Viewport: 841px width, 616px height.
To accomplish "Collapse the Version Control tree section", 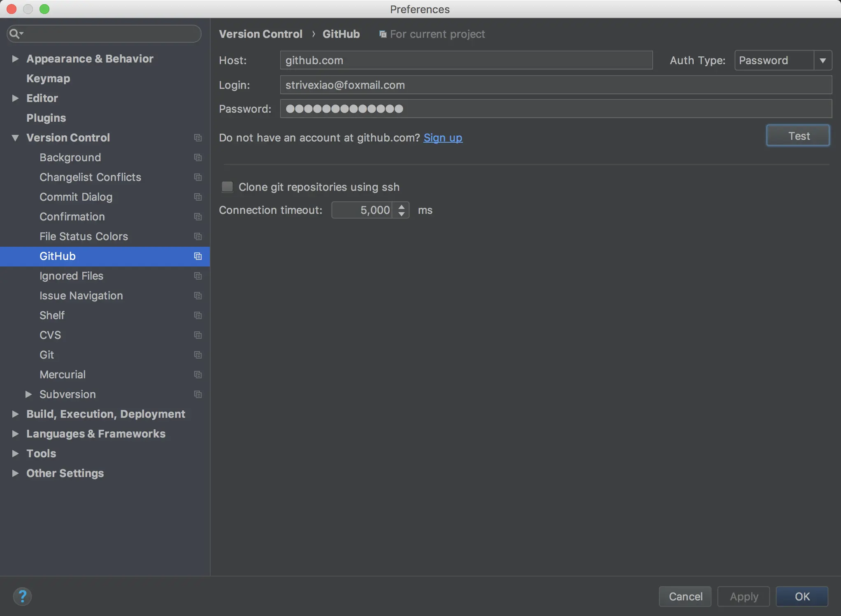I will (15, 138).
